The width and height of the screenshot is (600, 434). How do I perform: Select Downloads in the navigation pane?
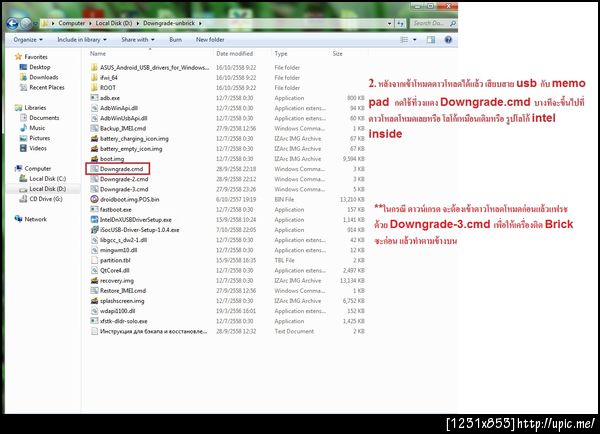point(44,77)
